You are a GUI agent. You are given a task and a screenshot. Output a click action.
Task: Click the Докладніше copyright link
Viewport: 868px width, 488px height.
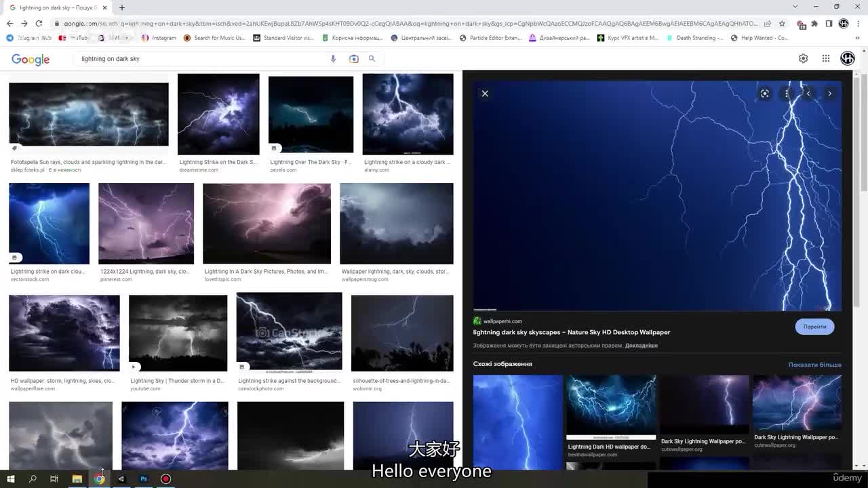tap(642, 346)
